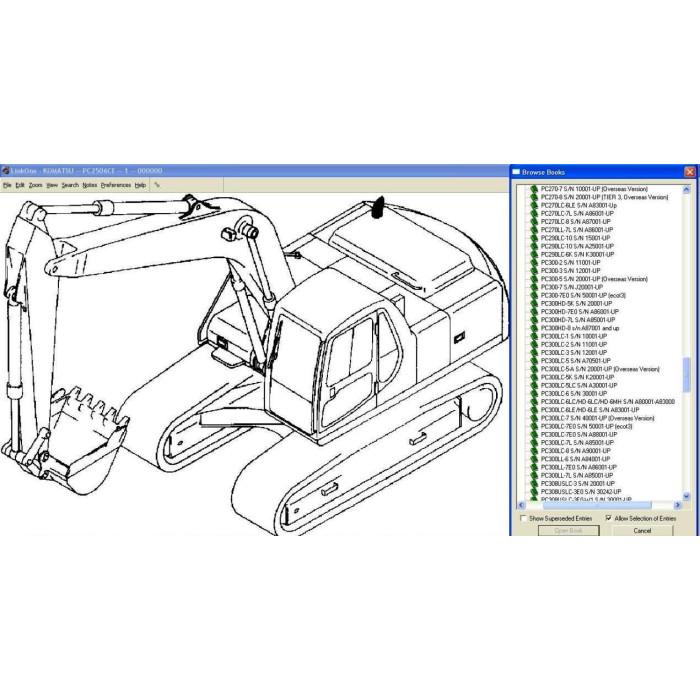
Task: Click book icon beside PC300LC-6 S/N 30001-UP
Action: (x=533, y=393)
